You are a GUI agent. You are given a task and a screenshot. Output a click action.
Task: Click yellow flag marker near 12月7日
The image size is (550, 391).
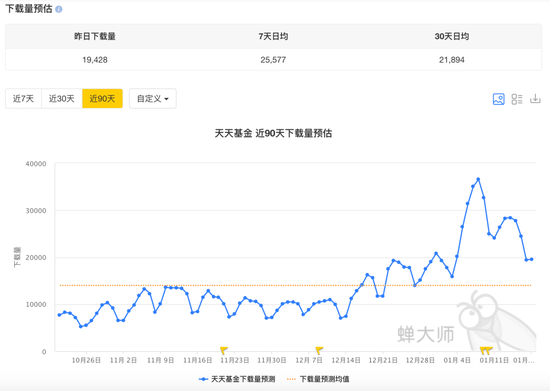coord(319,350)
